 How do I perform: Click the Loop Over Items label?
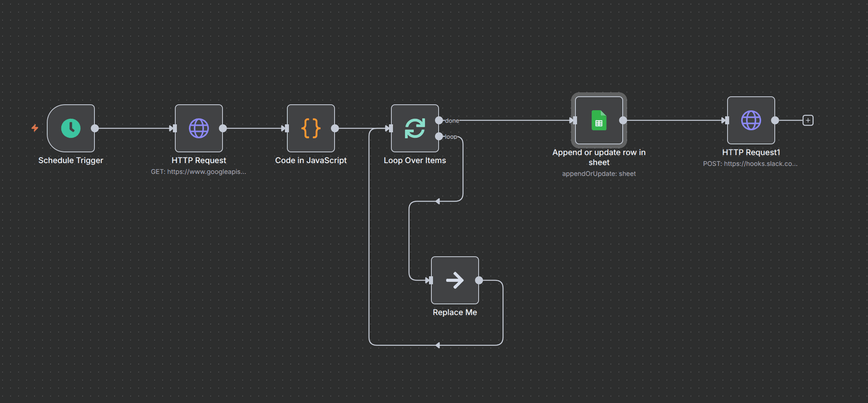[415, 160]
